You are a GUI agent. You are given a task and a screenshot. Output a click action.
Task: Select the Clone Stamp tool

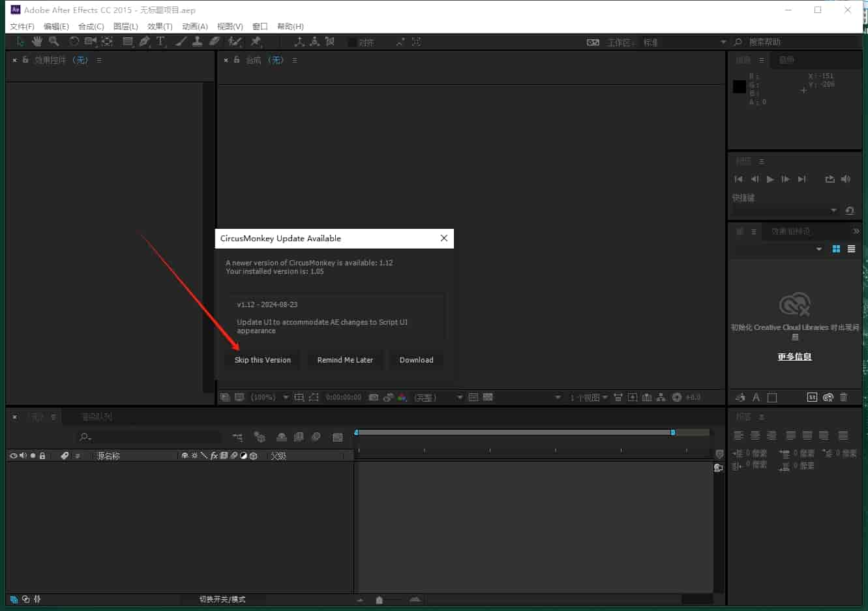coord(197,42)
